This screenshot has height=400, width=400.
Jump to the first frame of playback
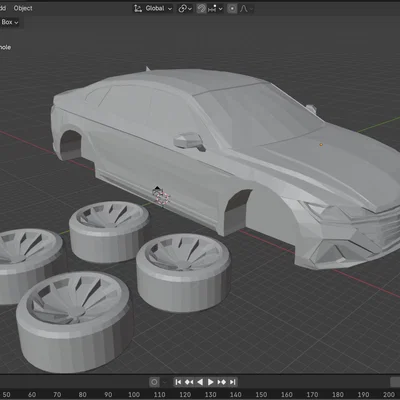click(178, 382)
